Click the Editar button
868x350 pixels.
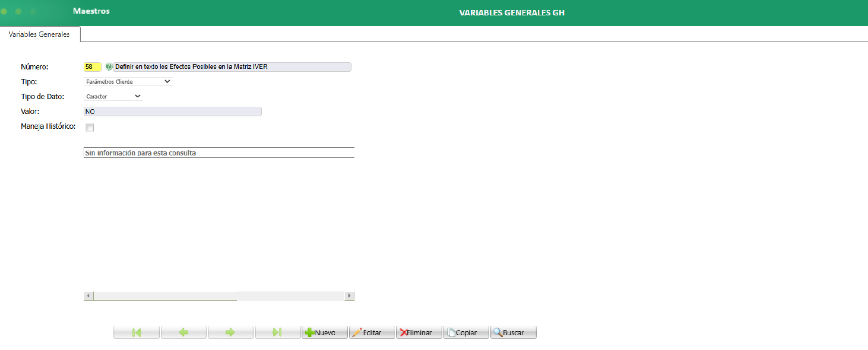pos(372,332)
